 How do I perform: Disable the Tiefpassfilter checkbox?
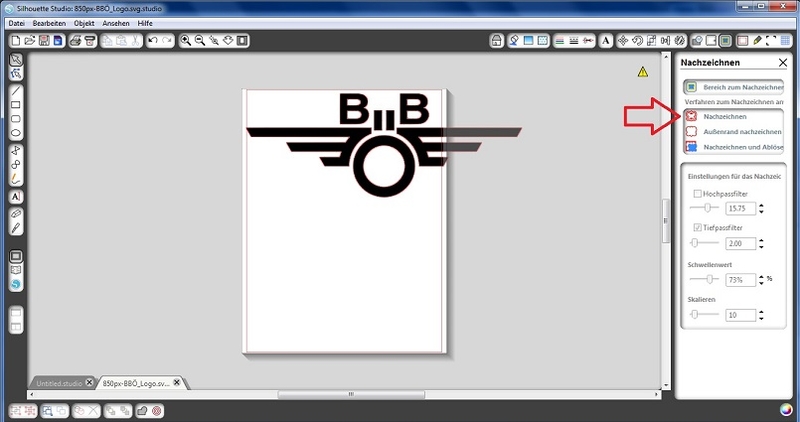(x=697, y=228)
